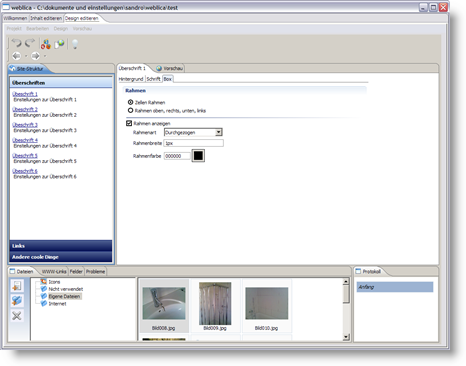
Task: Open the black Rahmenfarbe color swatch
Action: coord(198,156)
